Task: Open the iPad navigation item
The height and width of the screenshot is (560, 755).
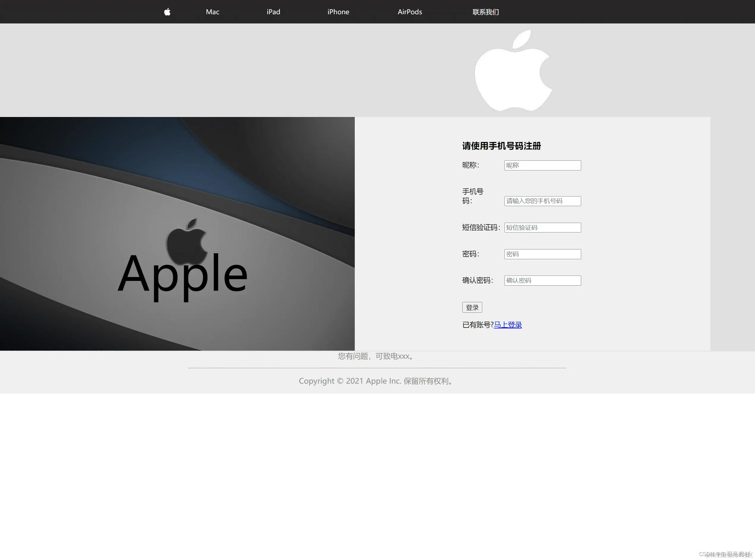Action: [273, 12]
